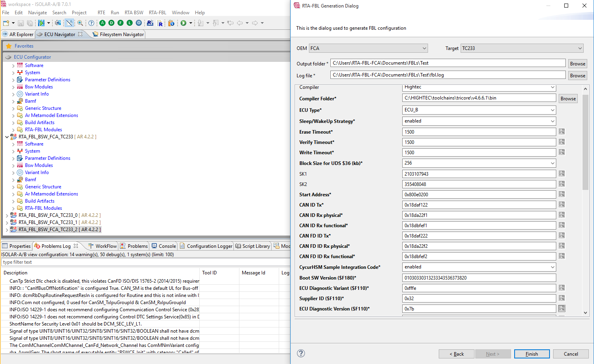594x364 pixels.
Task: Open the OEM dropdown showing FCA
Action: click(x=368, y=48)
